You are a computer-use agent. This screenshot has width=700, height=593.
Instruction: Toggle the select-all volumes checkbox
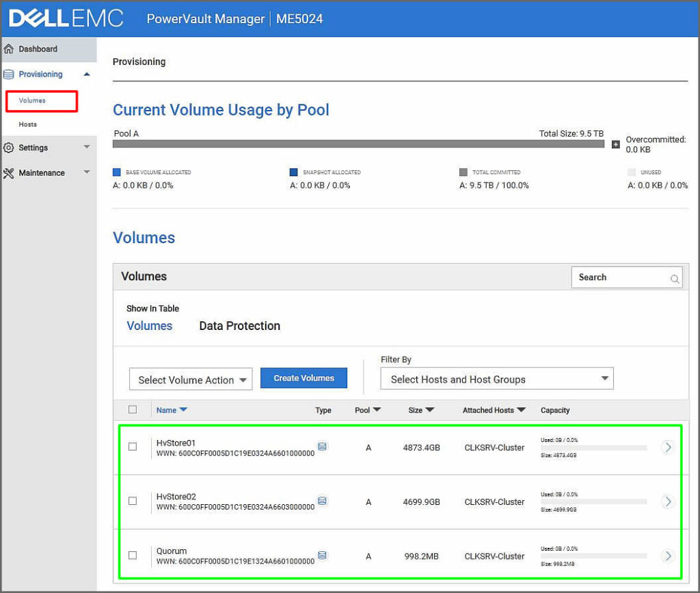pyautogui.click(x=133, y=410)
